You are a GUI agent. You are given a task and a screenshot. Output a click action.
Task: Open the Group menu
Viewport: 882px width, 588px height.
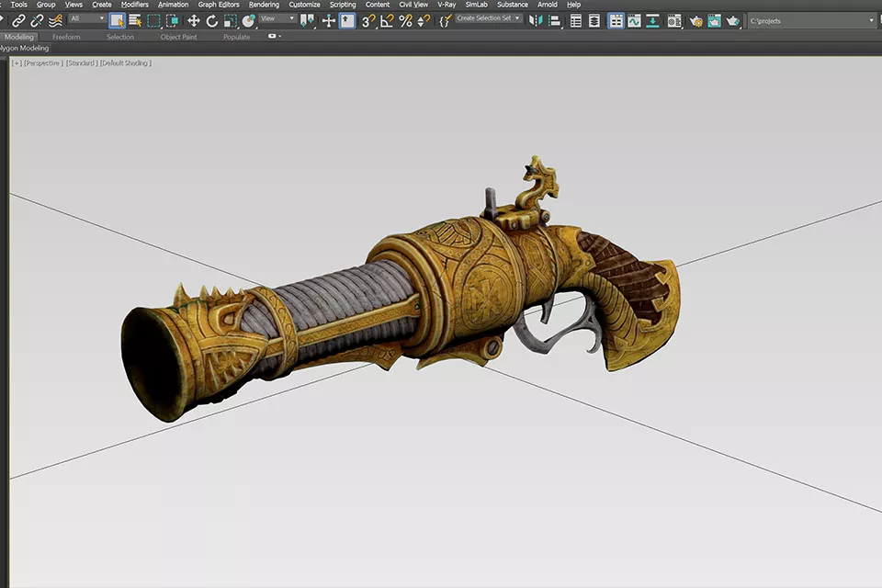tap(46, 5)
